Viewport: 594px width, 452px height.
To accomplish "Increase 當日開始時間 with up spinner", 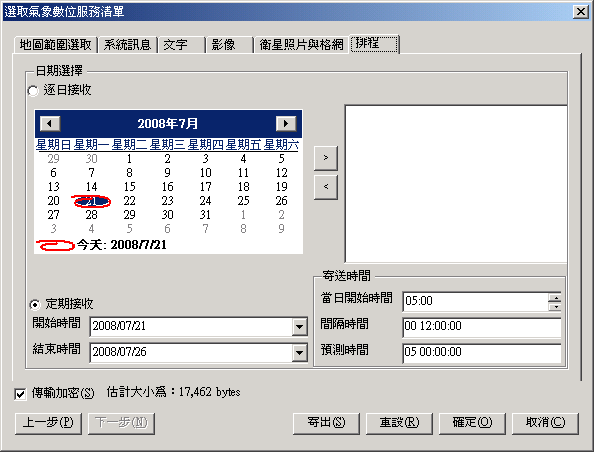I will point(555,297).
